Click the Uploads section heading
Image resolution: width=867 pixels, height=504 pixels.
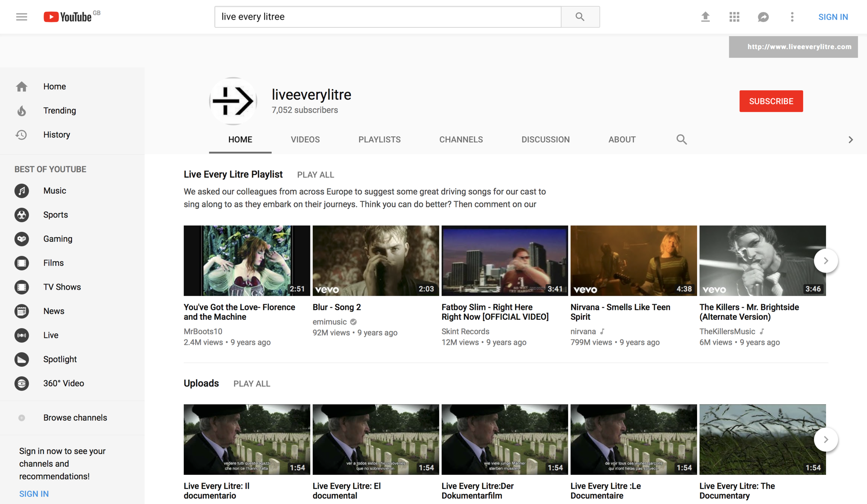pos(201,383)
